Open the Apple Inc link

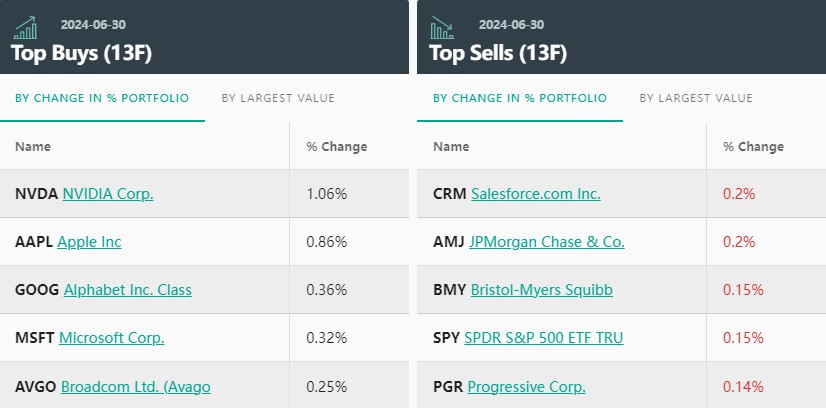pos(89,242)
